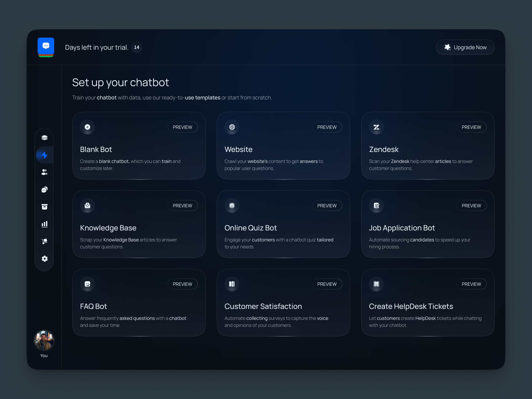Select the Online Quiz Bot title

pyautogui.click(x=251, y=228)
